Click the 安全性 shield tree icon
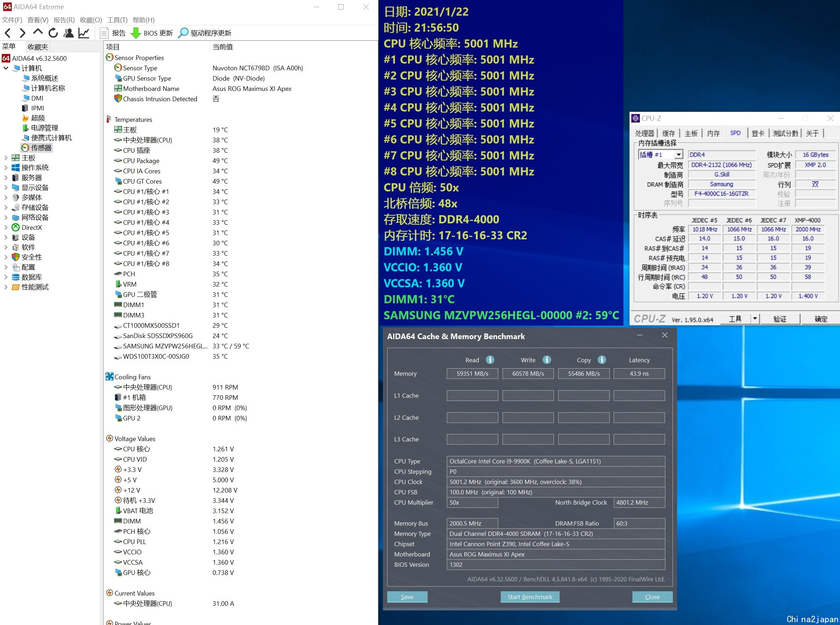 (x=16, y=257)
